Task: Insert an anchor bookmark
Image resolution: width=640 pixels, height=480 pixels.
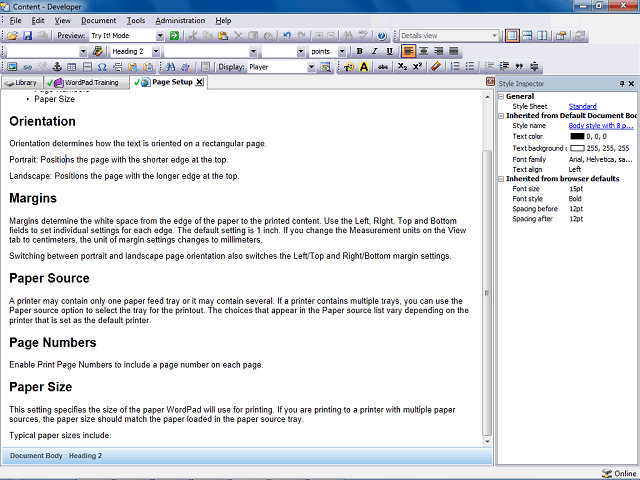Action: (x=57, y=67)
